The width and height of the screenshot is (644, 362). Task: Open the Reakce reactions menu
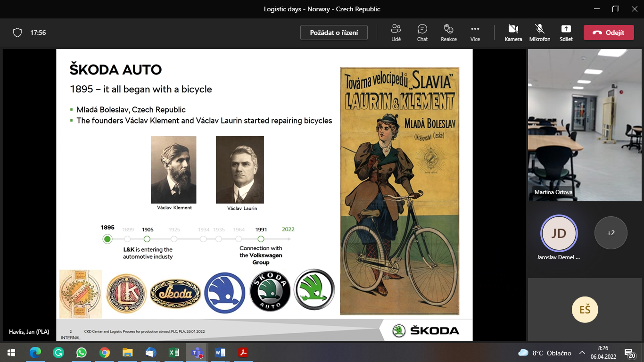(x=448, y=33)
